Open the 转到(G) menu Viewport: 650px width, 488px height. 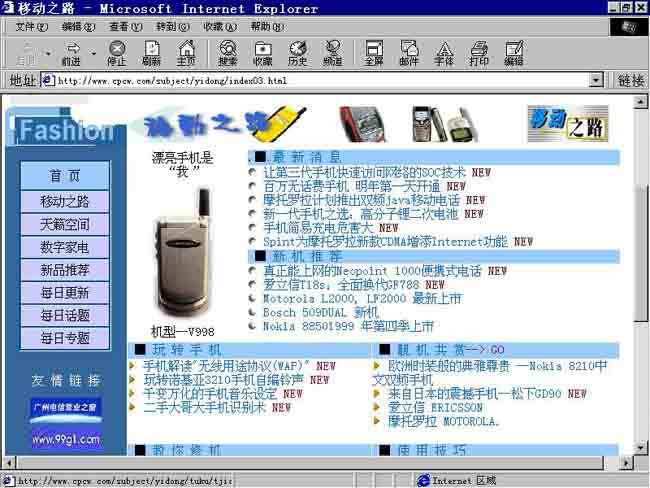(173, 27)
